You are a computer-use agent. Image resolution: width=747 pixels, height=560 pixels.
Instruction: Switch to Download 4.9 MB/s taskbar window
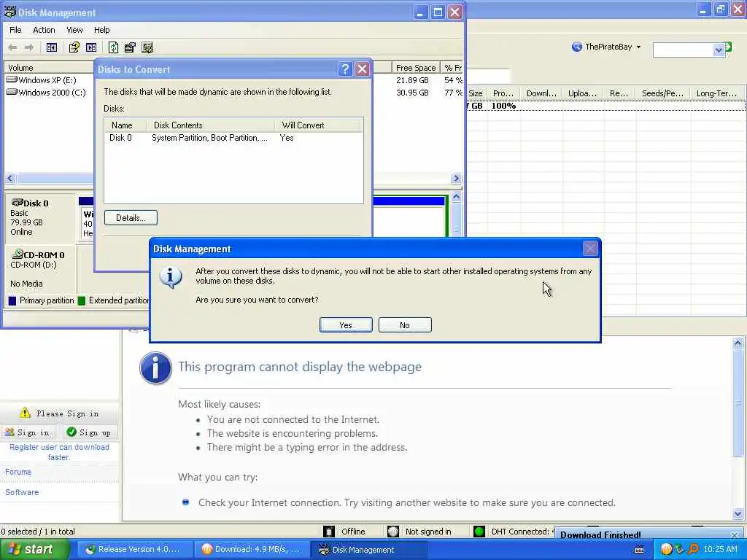tap(251, 550)
